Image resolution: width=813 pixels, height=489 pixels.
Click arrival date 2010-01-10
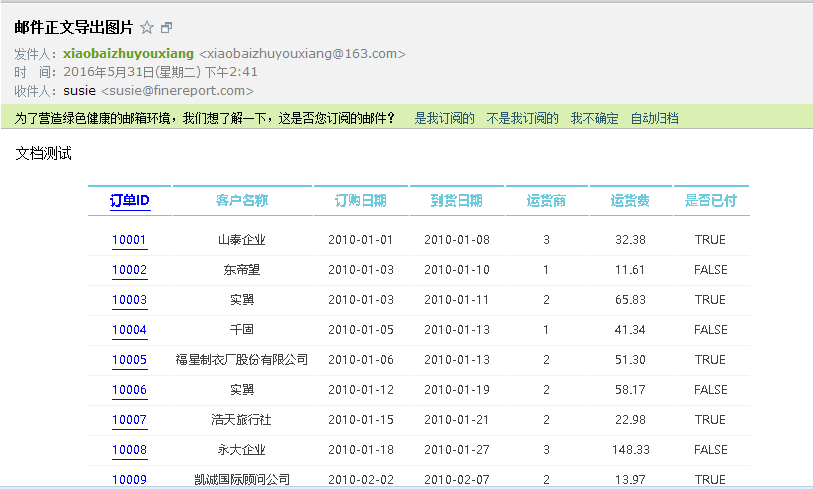(457, 270)
